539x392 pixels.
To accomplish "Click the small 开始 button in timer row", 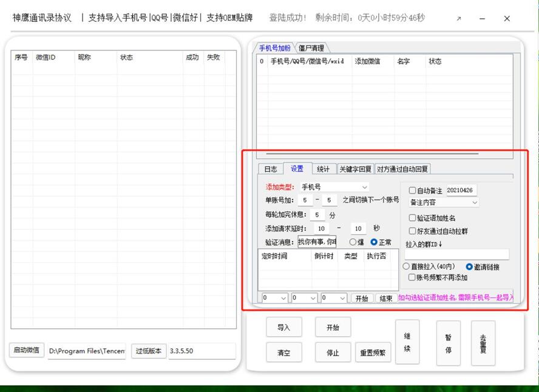I will (362, 298).
